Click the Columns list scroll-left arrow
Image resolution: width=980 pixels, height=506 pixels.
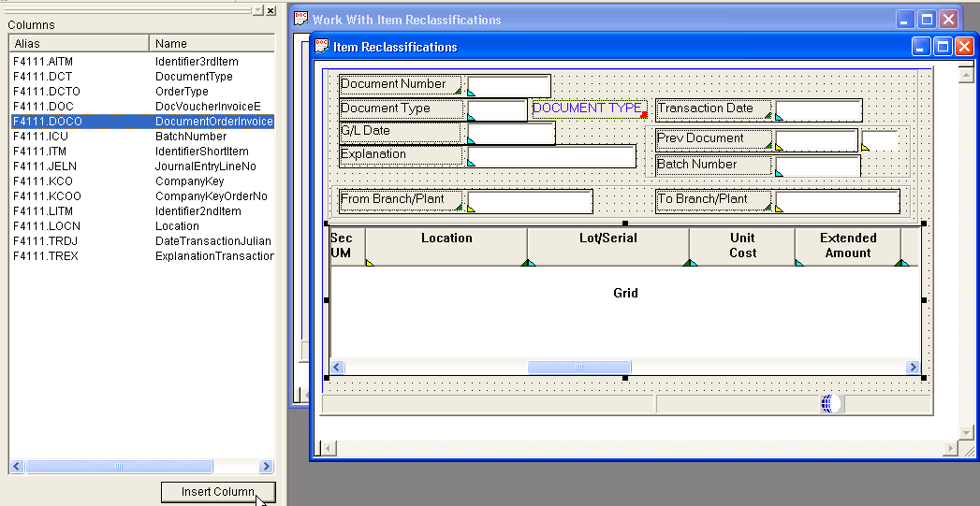[x=17, y=466]
